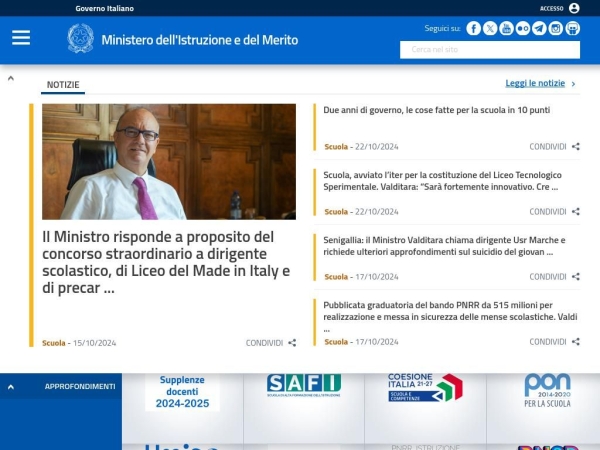Click the Scuola category under main article
600x450 pixels.
pyautogui.click(x=54, y=343)
